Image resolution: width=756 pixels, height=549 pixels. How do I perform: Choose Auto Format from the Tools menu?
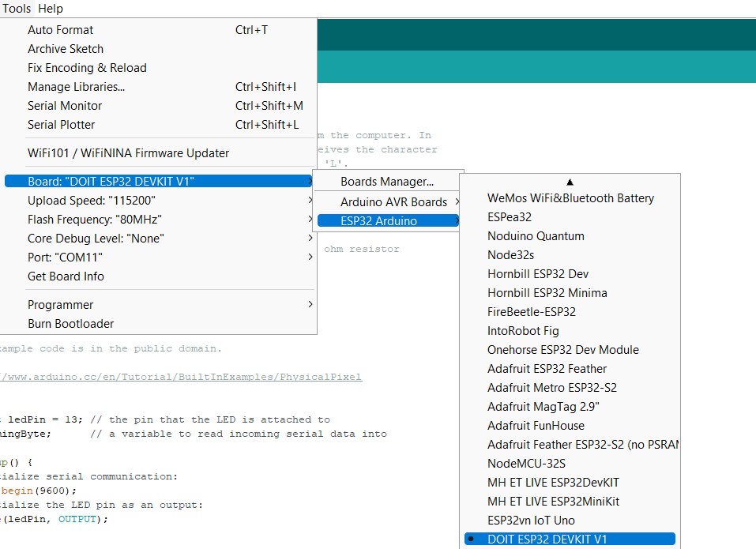[x=159, y=29]
